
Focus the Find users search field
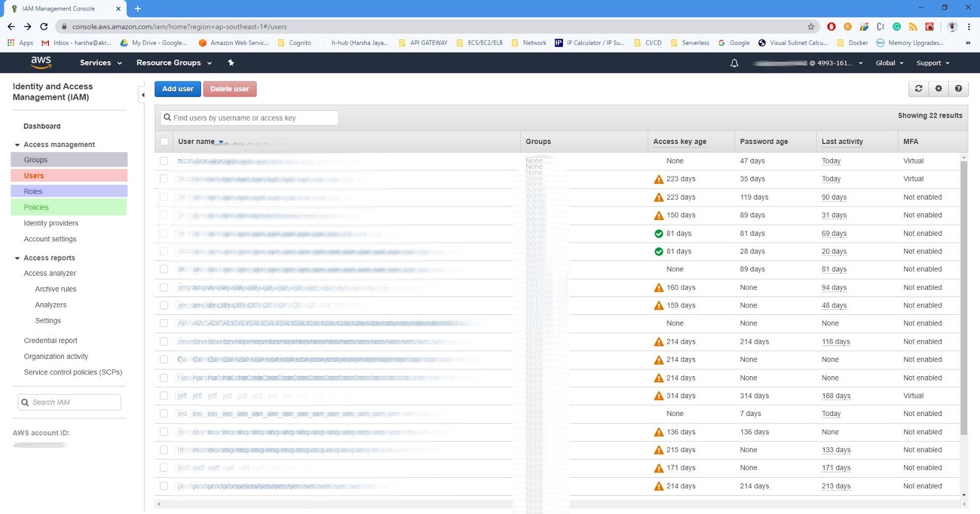pyautogui.click(x=249, y=118)
